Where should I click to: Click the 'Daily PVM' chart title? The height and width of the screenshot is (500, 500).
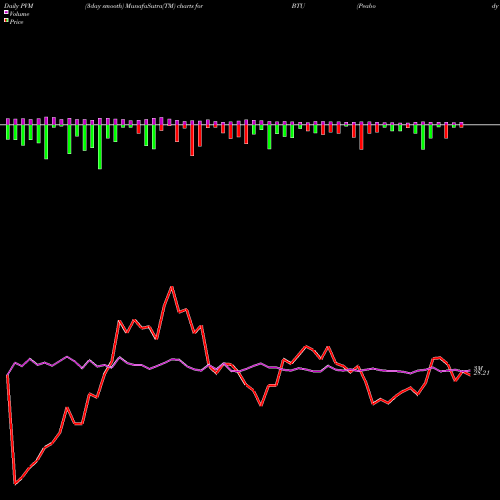point(19,6)
